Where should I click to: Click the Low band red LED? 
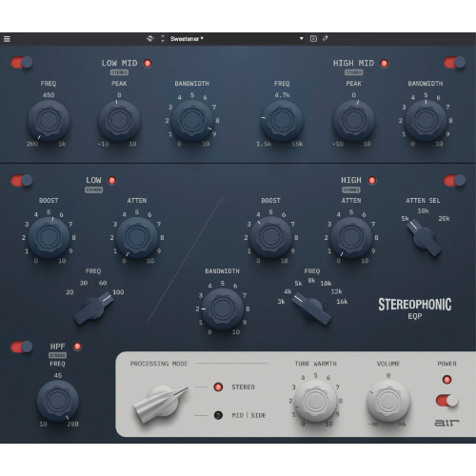pyautogui.click(x=111, y=180)
